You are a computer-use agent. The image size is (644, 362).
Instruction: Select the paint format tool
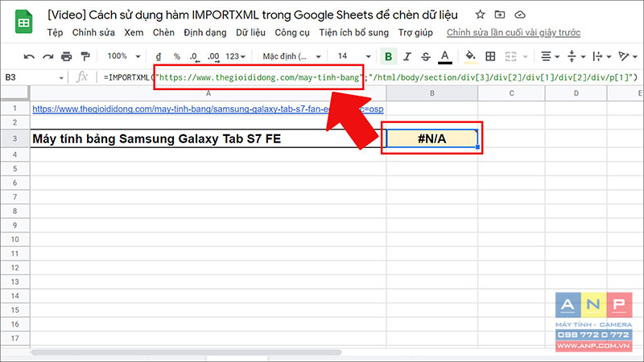coord(85,56)
